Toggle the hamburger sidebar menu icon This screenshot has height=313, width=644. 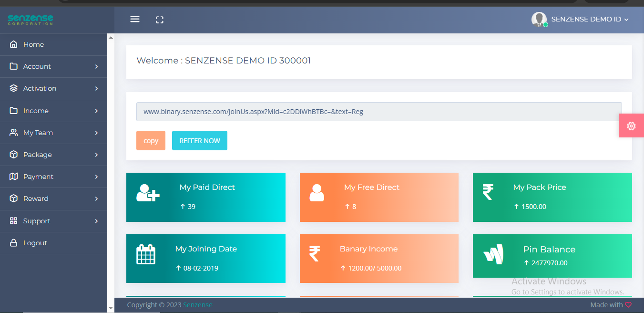(x=135, y=19)
